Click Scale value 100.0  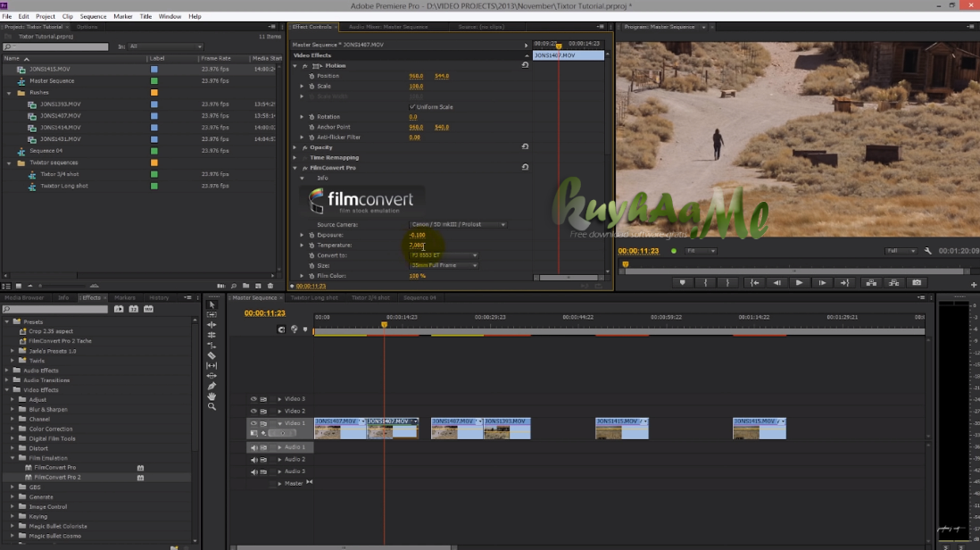pyautogui.click(x=416, y=87)
